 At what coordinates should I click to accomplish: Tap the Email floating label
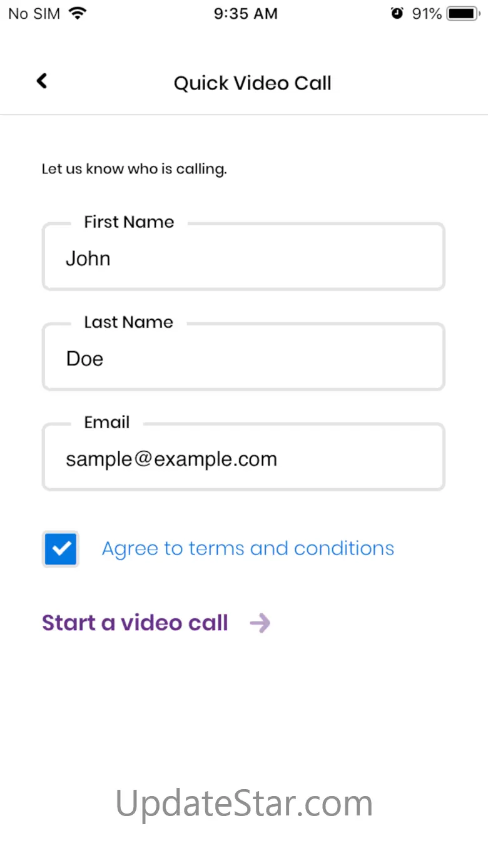(107, 422)
